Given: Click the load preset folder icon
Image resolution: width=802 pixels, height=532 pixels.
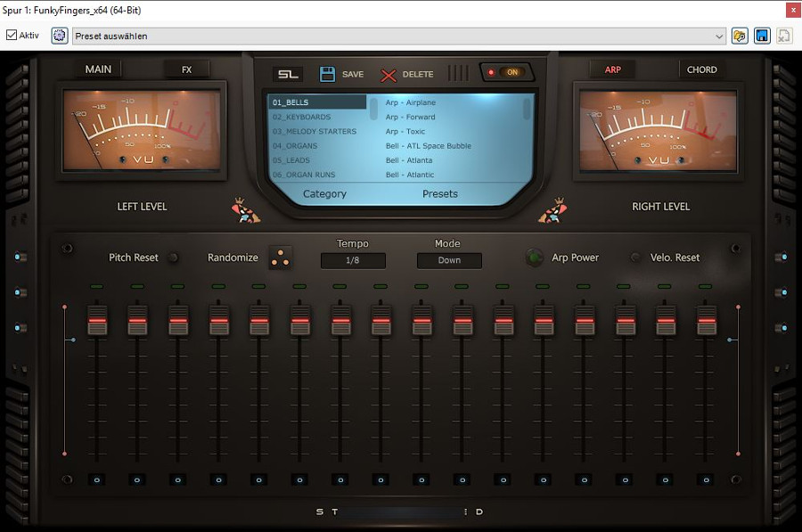Looking at the screenshot, I should pos(740,36).
